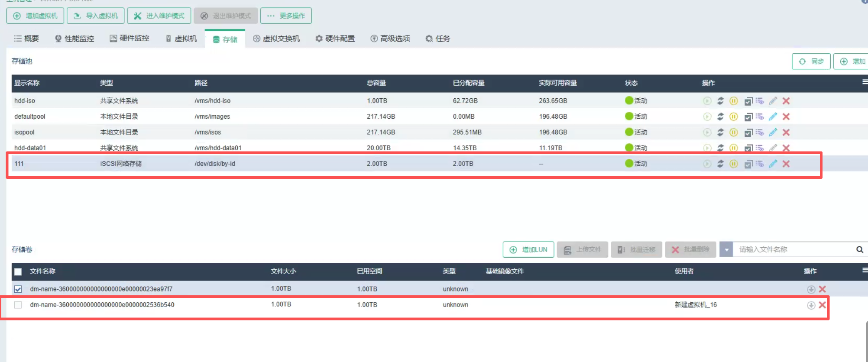
Task: Open the 虚拟交换机 tab
Action: [276, 39]
